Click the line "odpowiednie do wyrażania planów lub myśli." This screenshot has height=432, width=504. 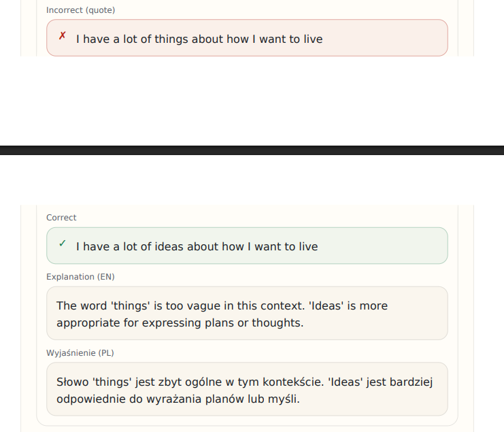(x=178, y=399)
